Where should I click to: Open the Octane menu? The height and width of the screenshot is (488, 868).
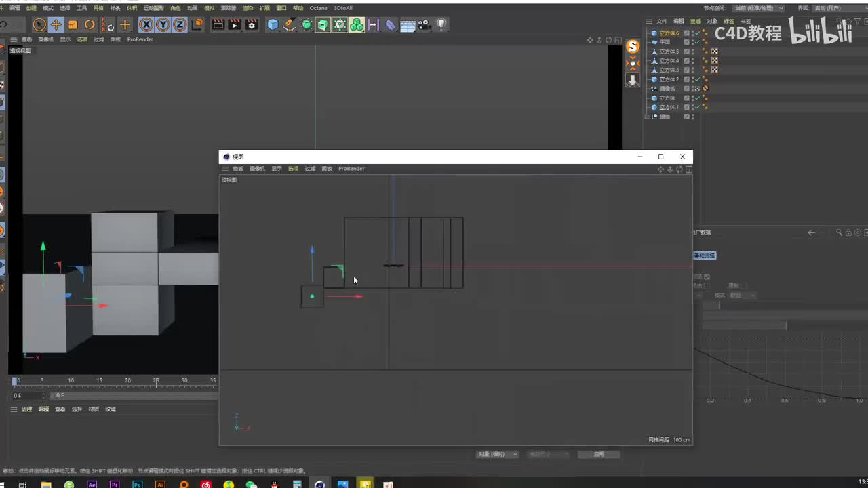[x=318, y=8]
